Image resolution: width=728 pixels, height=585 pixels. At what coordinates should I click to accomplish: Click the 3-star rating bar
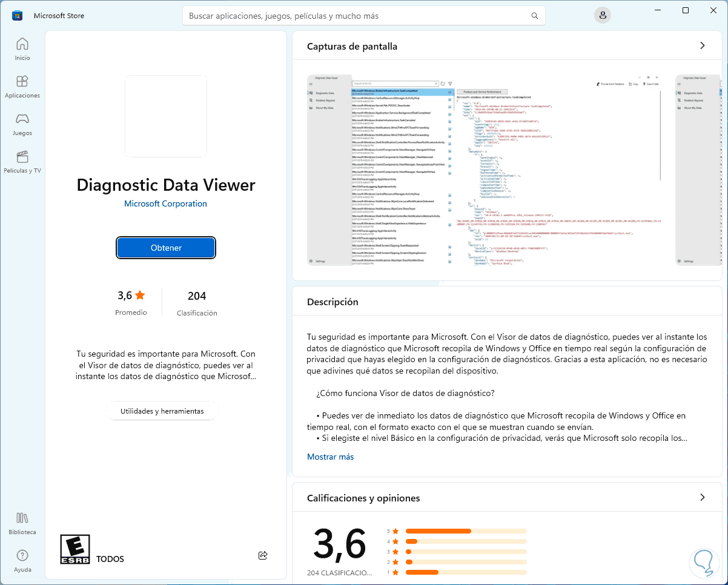466,552
